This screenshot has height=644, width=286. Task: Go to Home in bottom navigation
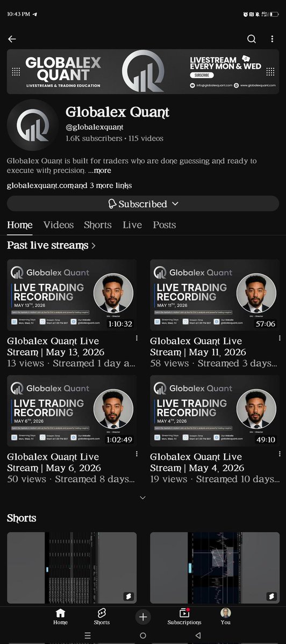click(60, 617)
